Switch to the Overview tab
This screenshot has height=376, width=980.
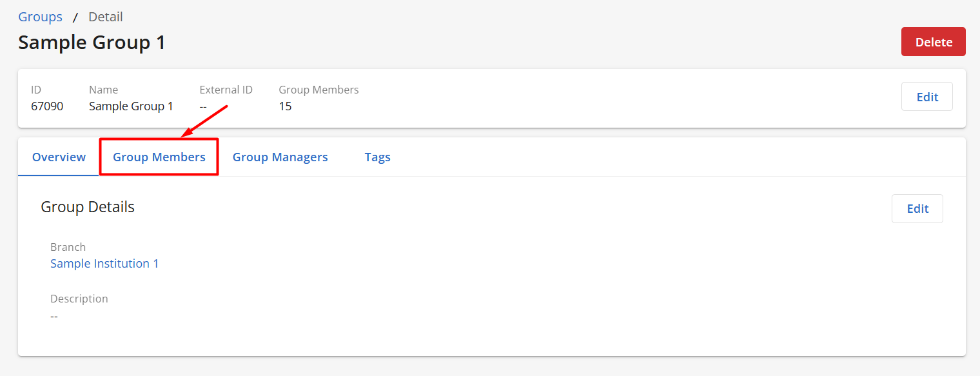(59, 157)
